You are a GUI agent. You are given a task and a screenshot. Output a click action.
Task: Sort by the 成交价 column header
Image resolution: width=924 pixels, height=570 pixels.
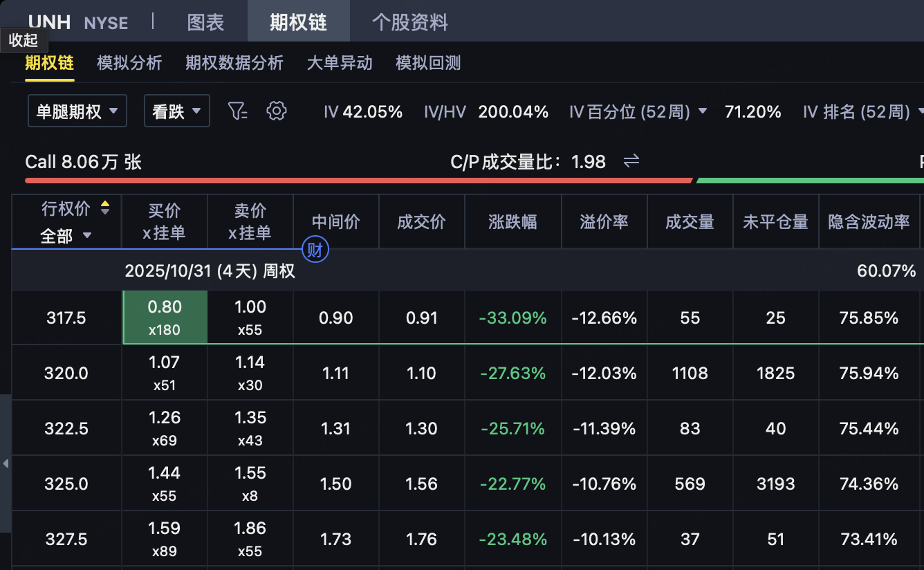422,221
